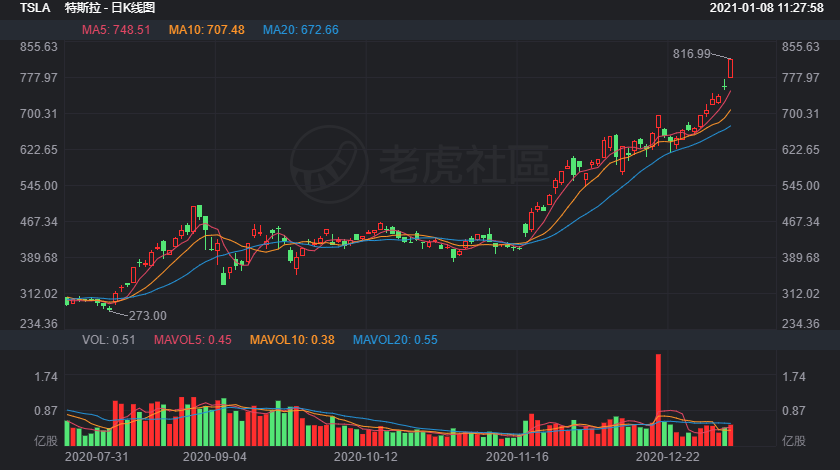Click the left axis 312.02 price label
The width and height of the screenshot is (840, 470).
(39, 294)
